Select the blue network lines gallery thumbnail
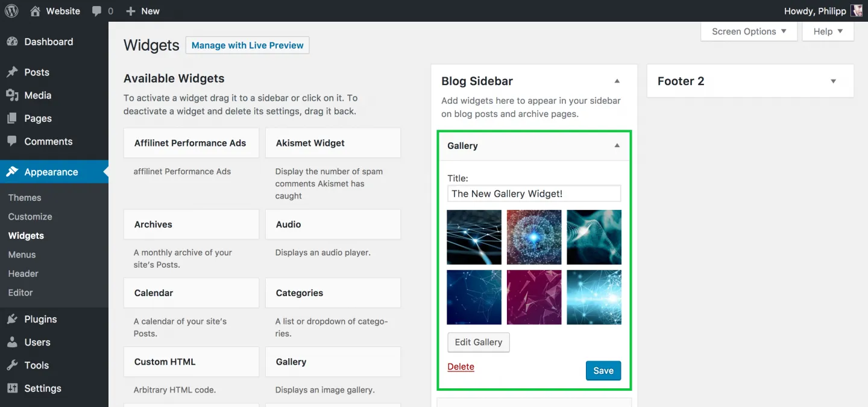Image resolution: width=868 pixels, height=407 pixels. click(x=474, y=237)
